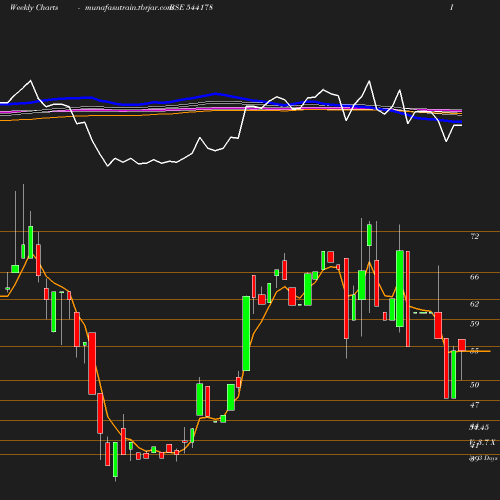Select the 72 price level label

[x=475, y=236]
